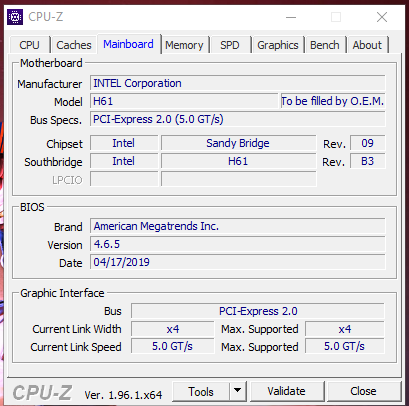
Task: Click the southbridge revision B3 value
Action: pyautogui.click(x=367, y=161)
